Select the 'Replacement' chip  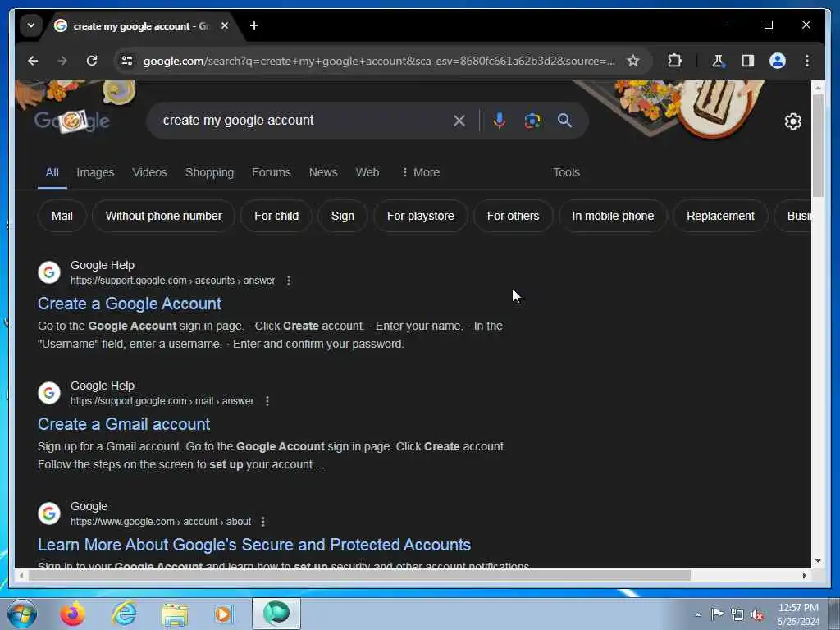(720, 216)
